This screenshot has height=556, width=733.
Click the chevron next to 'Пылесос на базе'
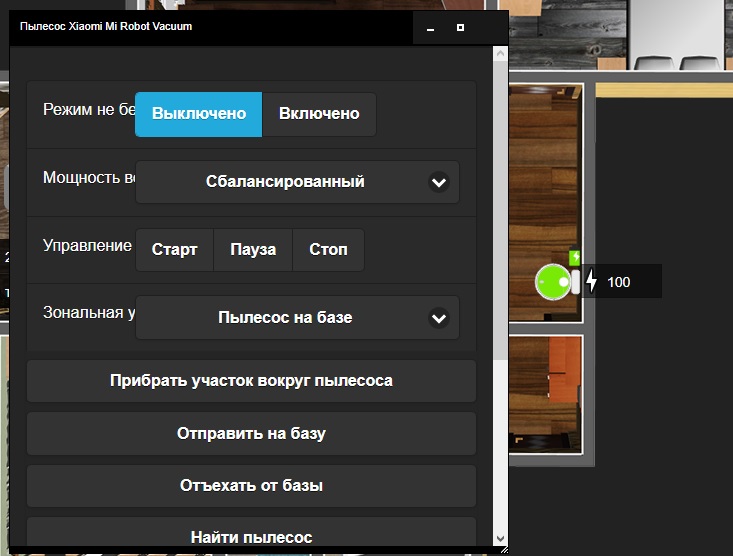pyautogui.click(x=439, y=318)
